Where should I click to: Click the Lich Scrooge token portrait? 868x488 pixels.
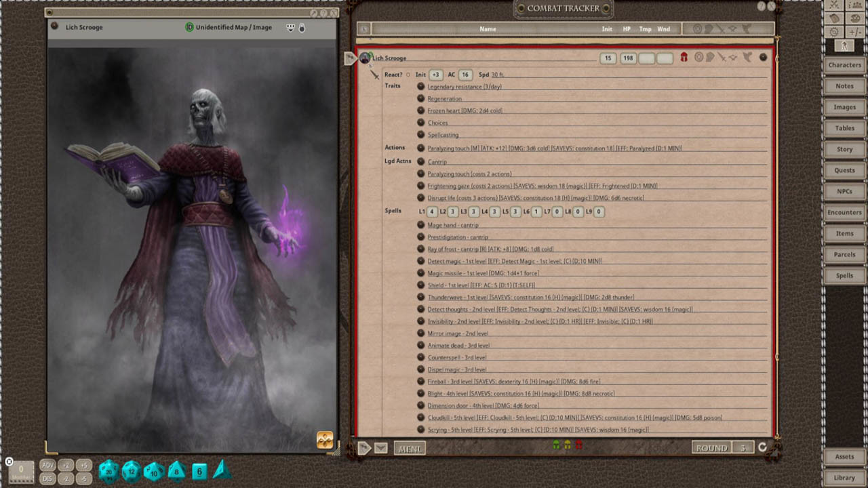tap(365, 58)
